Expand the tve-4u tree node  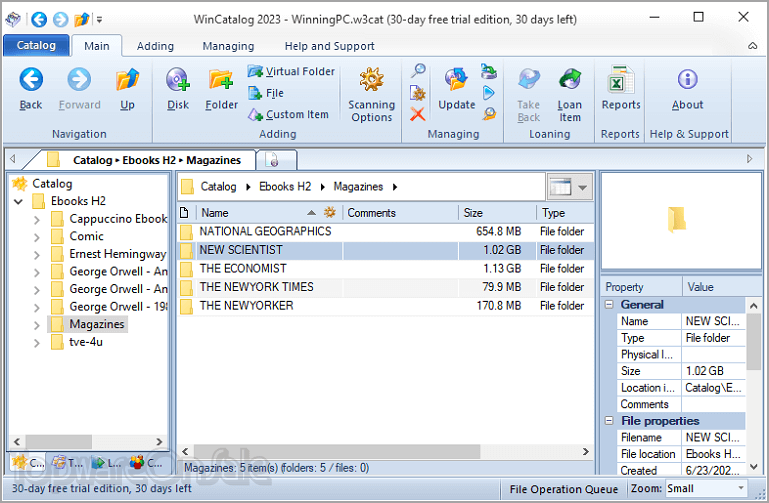pos(37,343)
